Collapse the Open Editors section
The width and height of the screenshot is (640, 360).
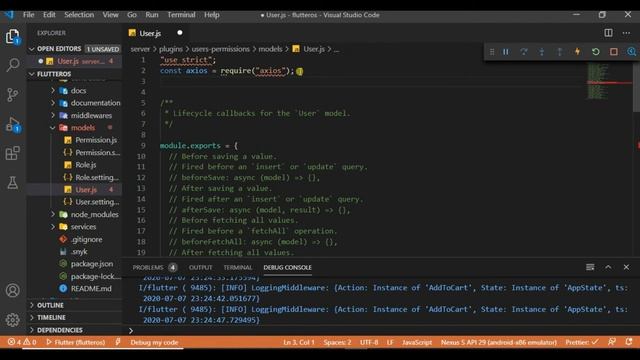click(32, 49)
